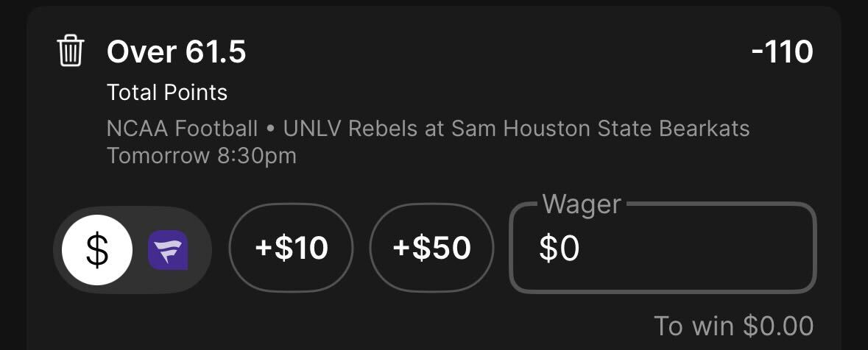Tap the $0.00 payout amount
Image resolution: width=868 pixels, height=350 pixels.
tap(778, 326)
